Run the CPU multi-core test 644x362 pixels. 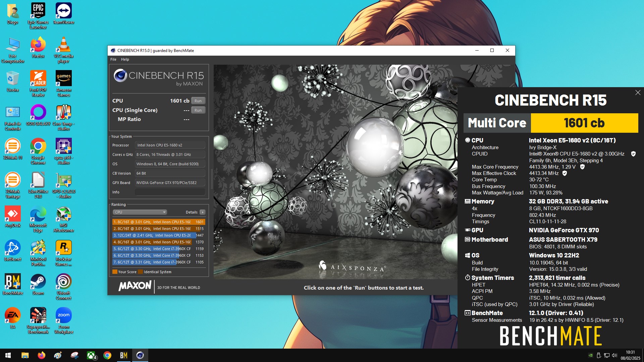198,101
